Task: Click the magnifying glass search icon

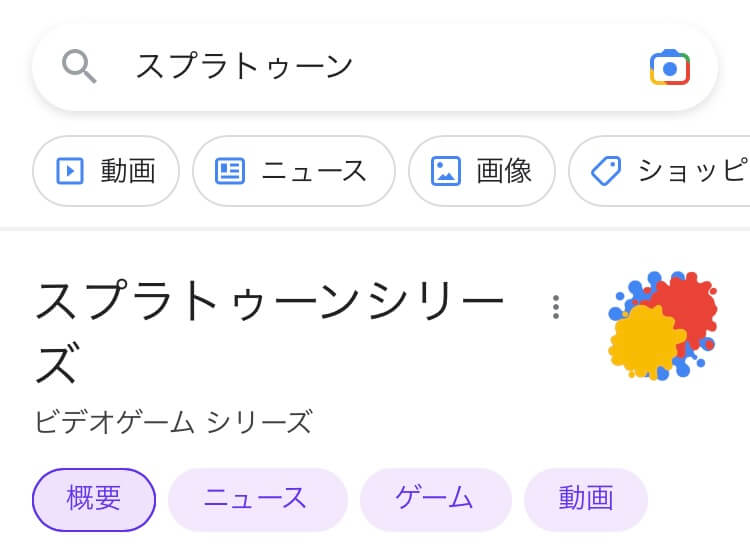Action: coord(79,66)
